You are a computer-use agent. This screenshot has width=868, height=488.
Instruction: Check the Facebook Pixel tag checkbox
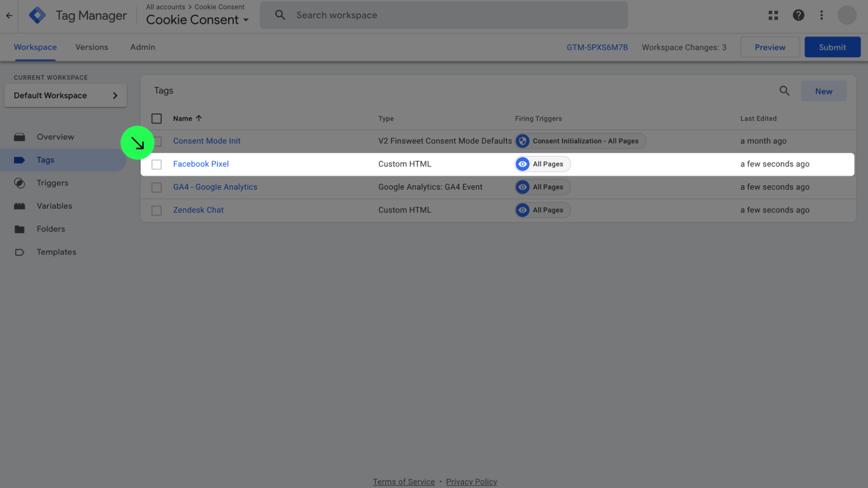156,164
